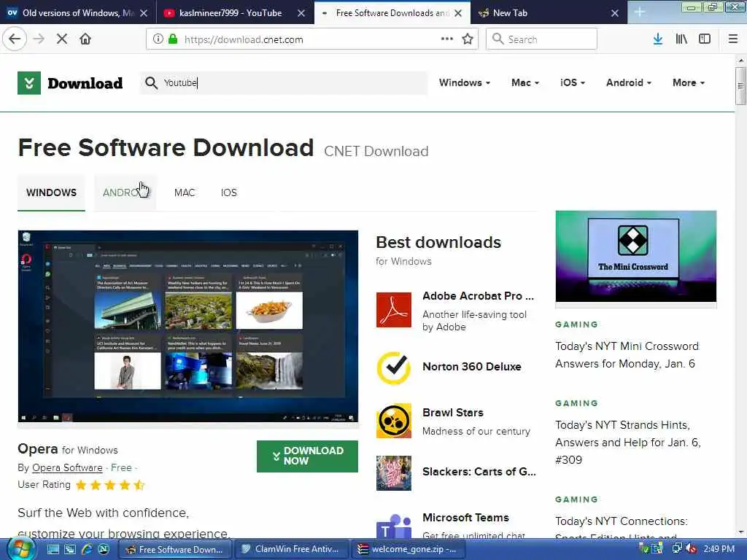Select the ANDROID platform tab
747x560 pixels.
(x=125, y=192)
